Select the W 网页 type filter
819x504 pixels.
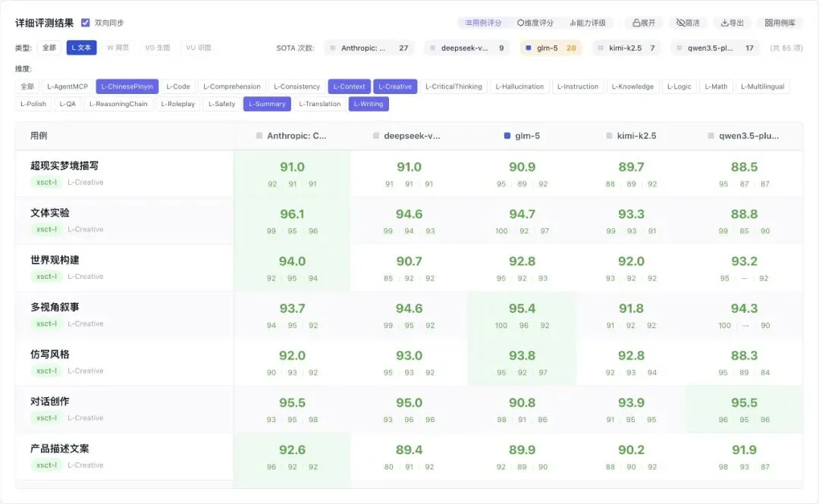click(118, 48)
